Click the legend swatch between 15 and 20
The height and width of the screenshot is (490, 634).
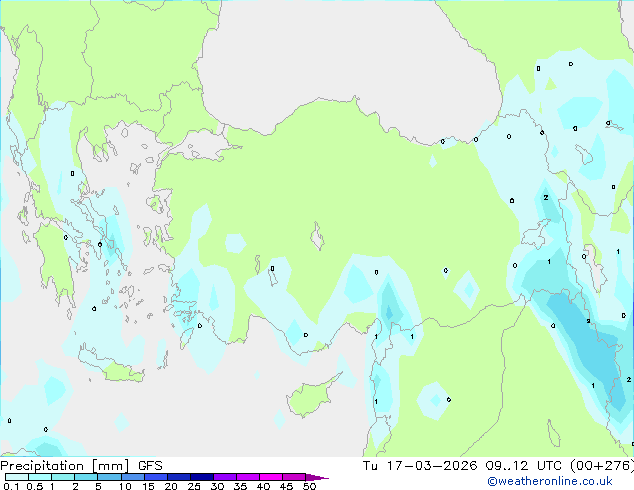coord(155,477)
